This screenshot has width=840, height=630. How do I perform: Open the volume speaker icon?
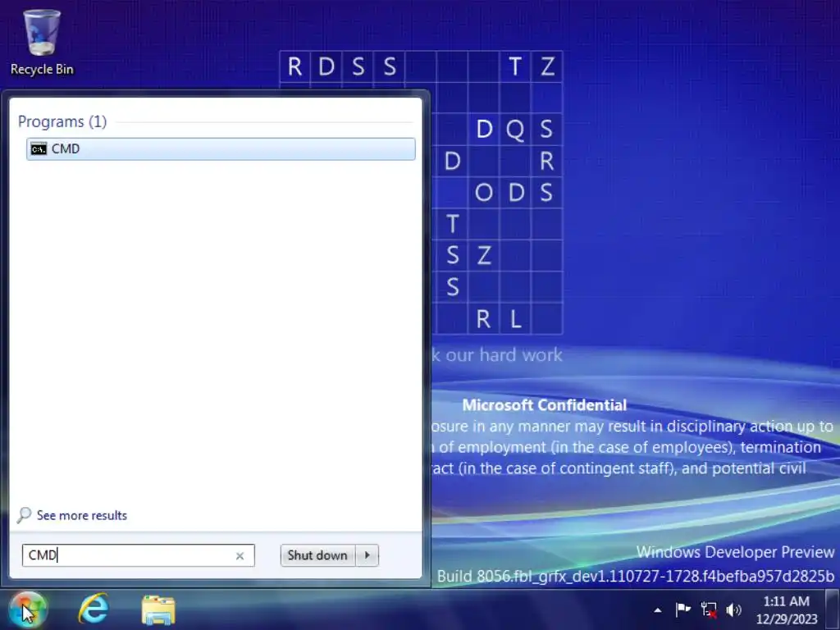pos(733,609)
